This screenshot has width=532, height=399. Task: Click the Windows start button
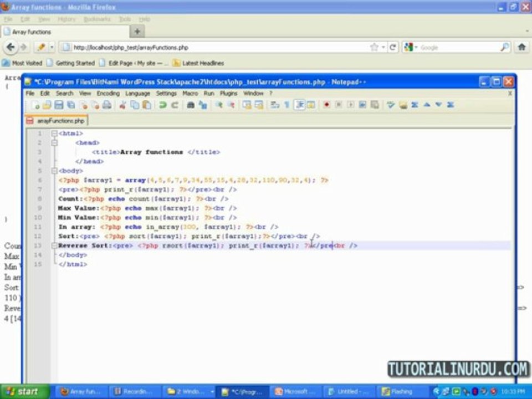click(24, 392)
